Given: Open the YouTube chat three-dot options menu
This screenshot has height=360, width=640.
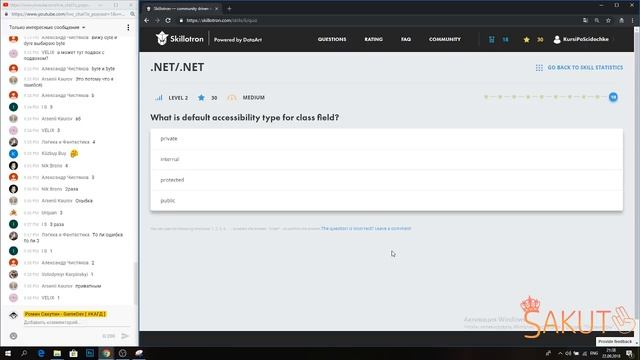Looking at the screenshot, I should tap(128, 27).
